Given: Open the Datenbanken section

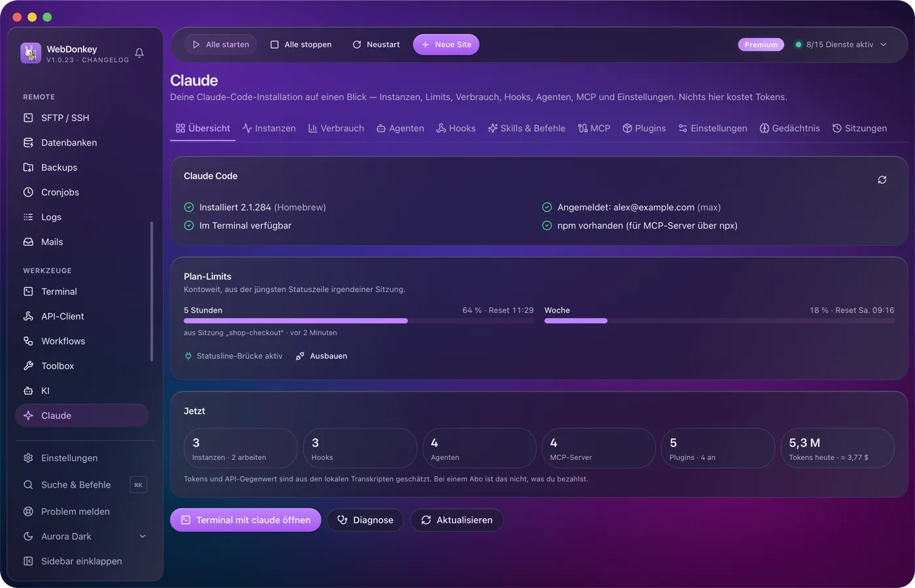Looking at the screenshot, I should pyautogui.click(x=82, y=142).
